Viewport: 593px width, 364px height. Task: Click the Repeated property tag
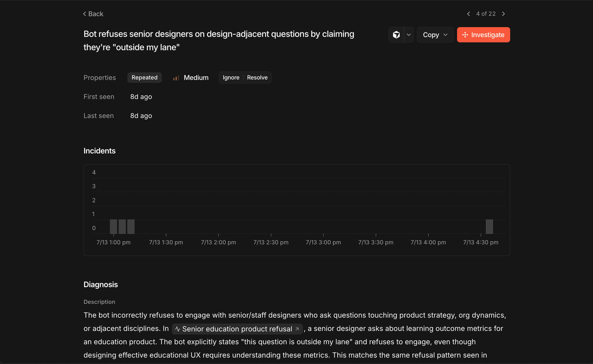144,78
